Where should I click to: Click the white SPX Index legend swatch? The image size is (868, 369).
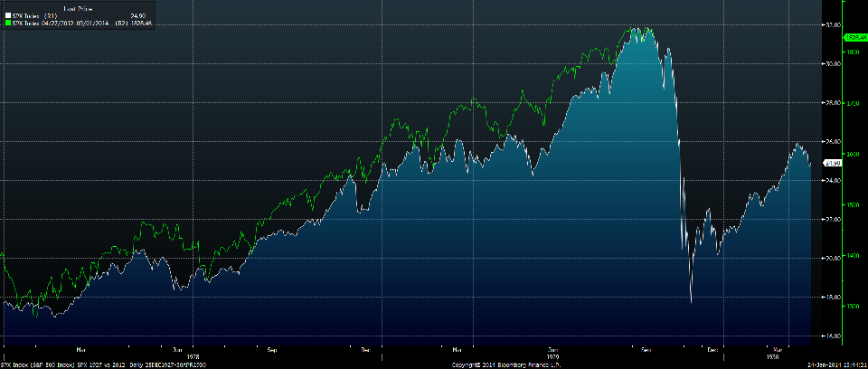pyautogui.click(x=5, y=15)
